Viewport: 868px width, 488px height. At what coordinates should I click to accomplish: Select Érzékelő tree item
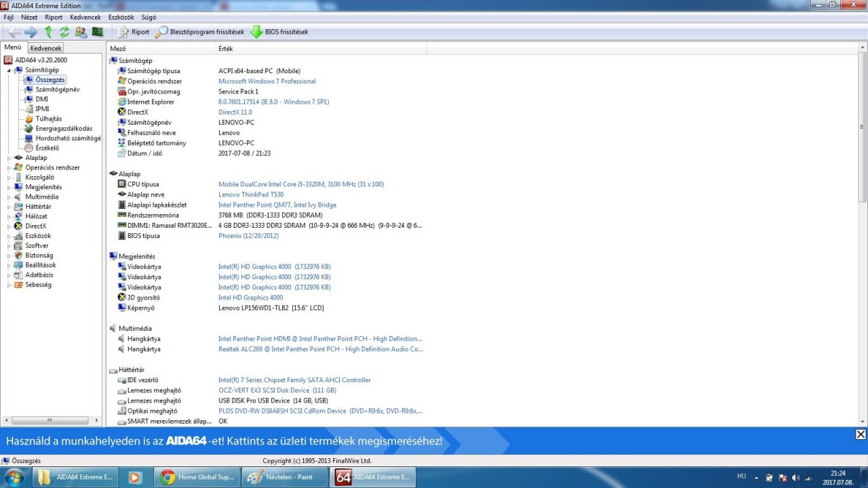pyautogui.click(x=47, y=148)
